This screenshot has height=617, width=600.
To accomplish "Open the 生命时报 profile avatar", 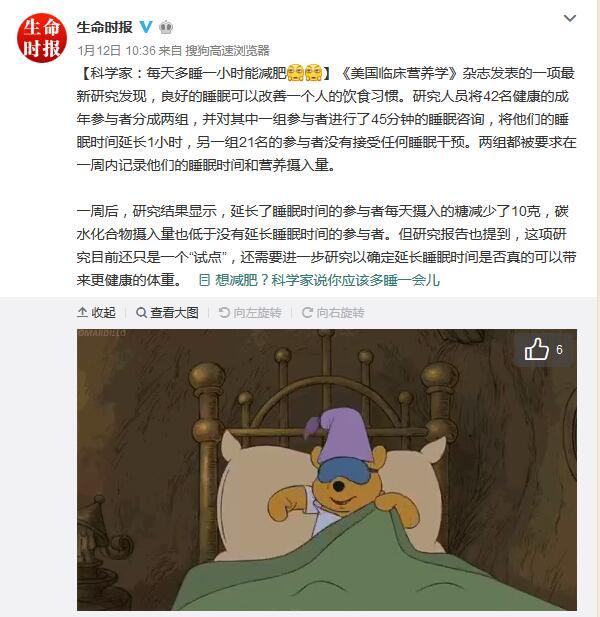I will click(x=42, y=38).
